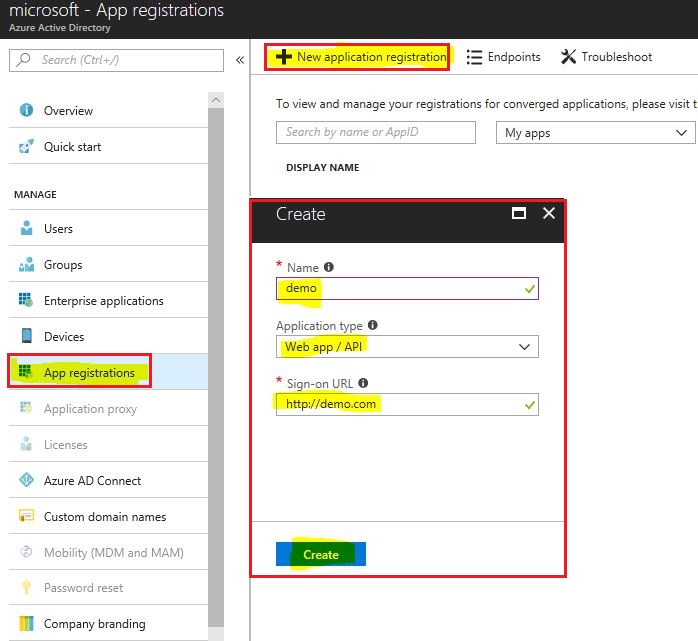
Task: Open Azure AD Connect menu item
Action: pos(108,480)
